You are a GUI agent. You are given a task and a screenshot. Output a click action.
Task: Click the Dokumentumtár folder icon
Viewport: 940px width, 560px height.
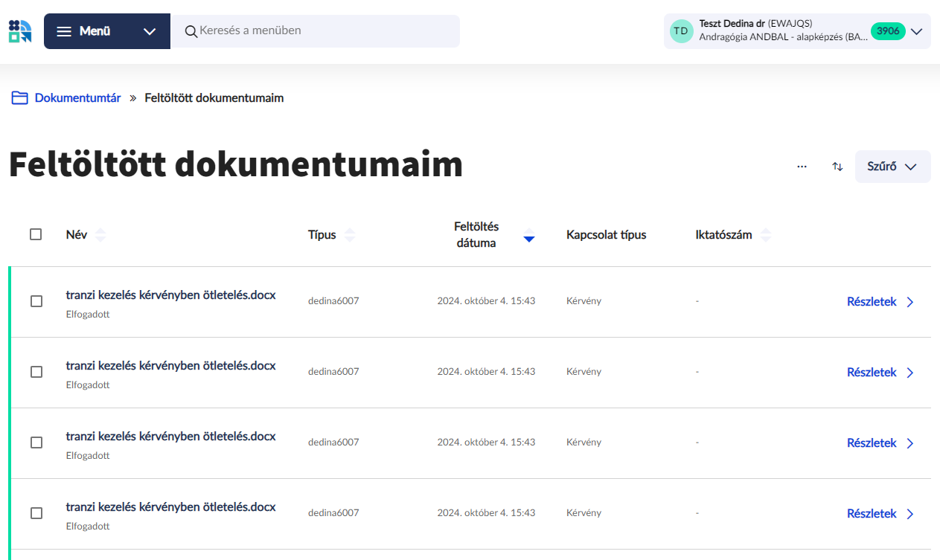click(x=19, y=98)
